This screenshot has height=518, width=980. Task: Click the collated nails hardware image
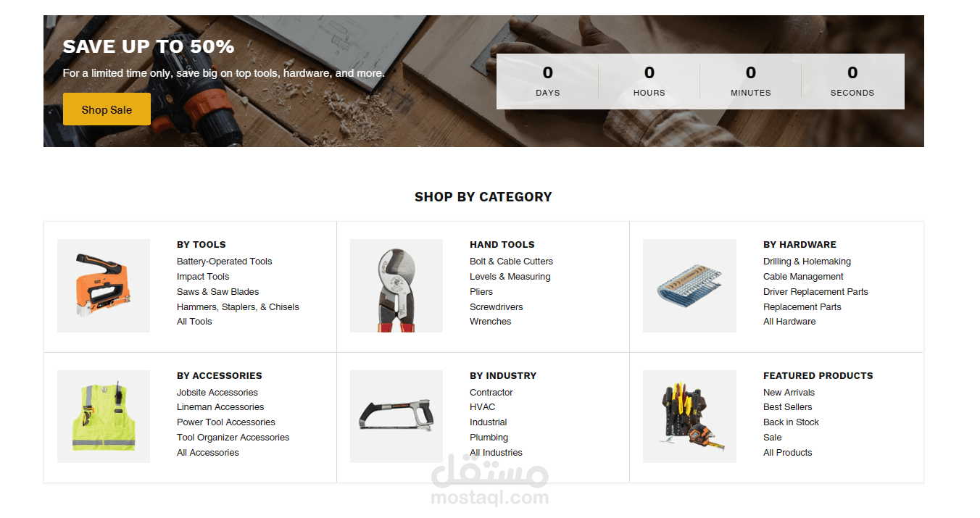(x=689, y=285)
